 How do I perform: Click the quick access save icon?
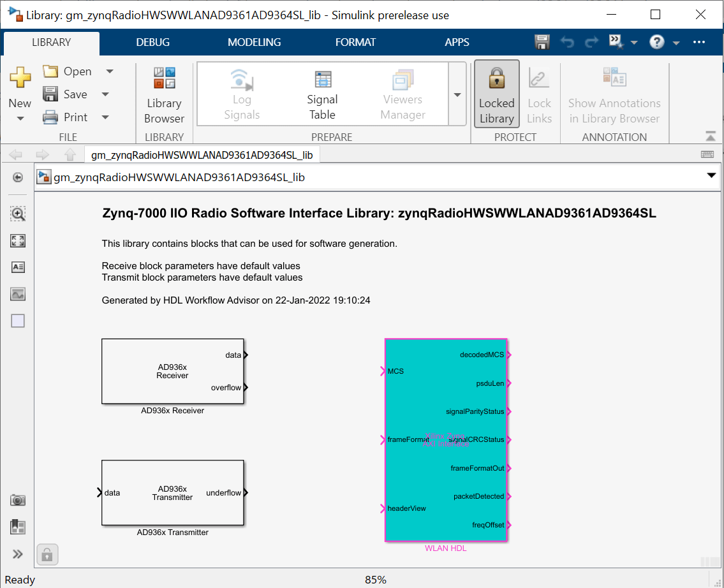542,42
